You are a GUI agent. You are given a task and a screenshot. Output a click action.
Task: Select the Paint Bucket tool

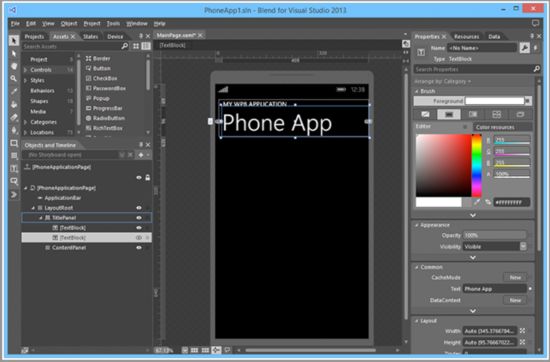coord(14,104)
